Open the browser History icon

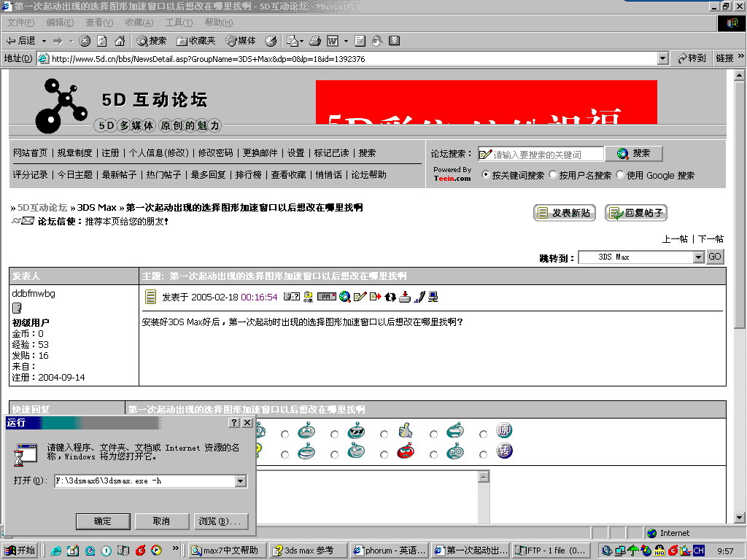coord(271,42)
